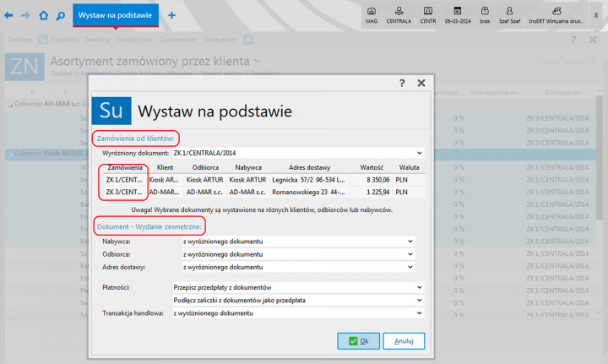Viewport: 608px width, 364px height.
Task: Go forward with the right arrow icon
Action: pyautogui.click(x=25, y=15)
